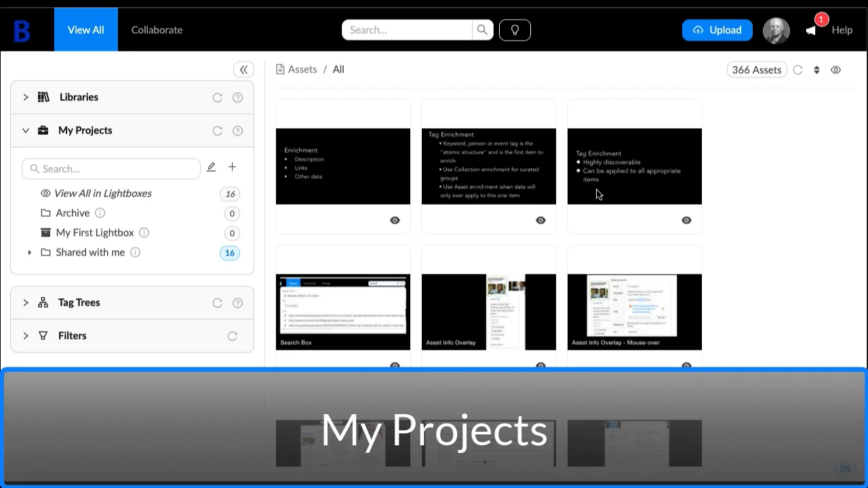Show info for My First Lightbox

pos(144,232)
